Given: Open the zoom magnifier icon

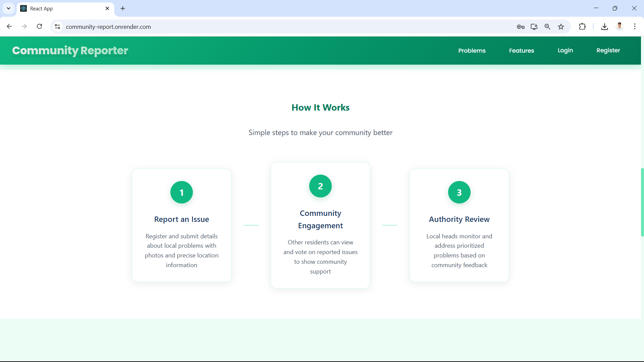Looking at the screenshot, I should pyautogui.click(x=547, y=27).
